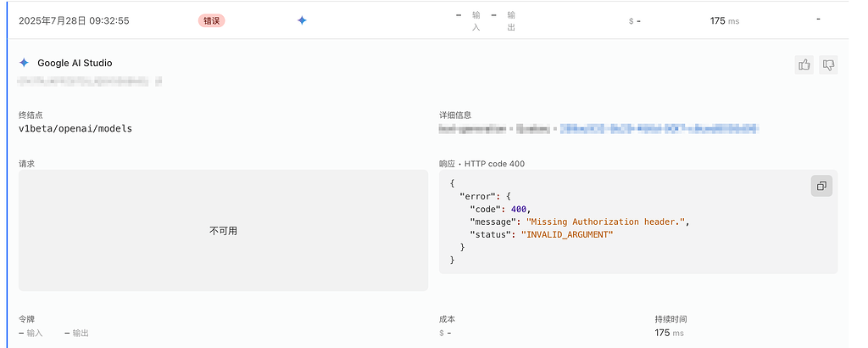Click the 响应 · HTTP code 400 heading
868x348 pixels.
(x=481, y=164)
